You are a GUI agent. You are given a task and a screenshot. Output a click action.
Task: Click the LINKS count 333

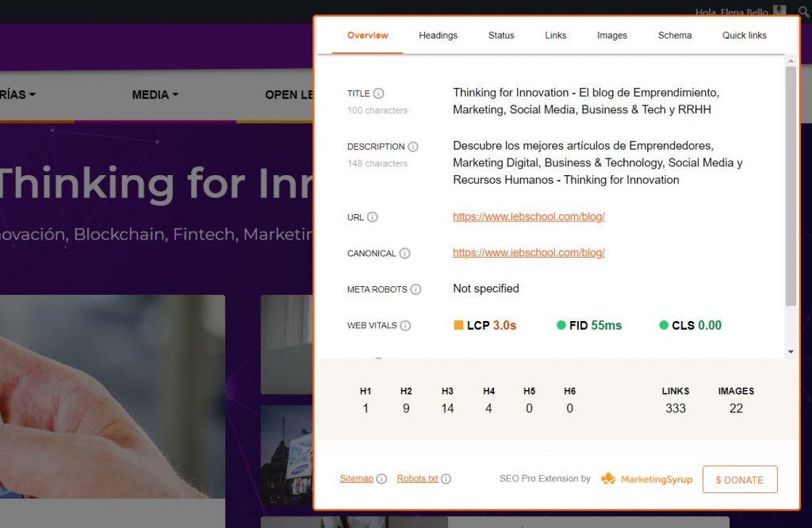coord(676,408)
